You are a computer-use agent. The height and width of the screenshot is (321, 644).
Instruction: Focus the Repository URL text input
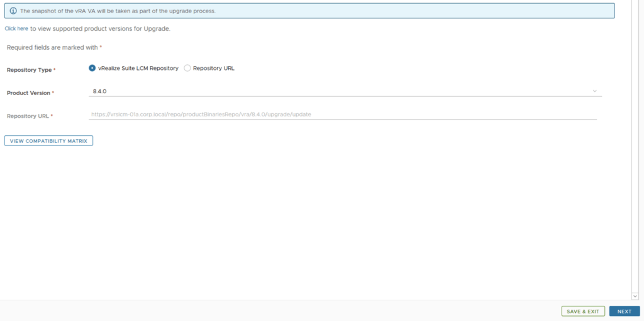pyautogui.click(x=343, y=115)
